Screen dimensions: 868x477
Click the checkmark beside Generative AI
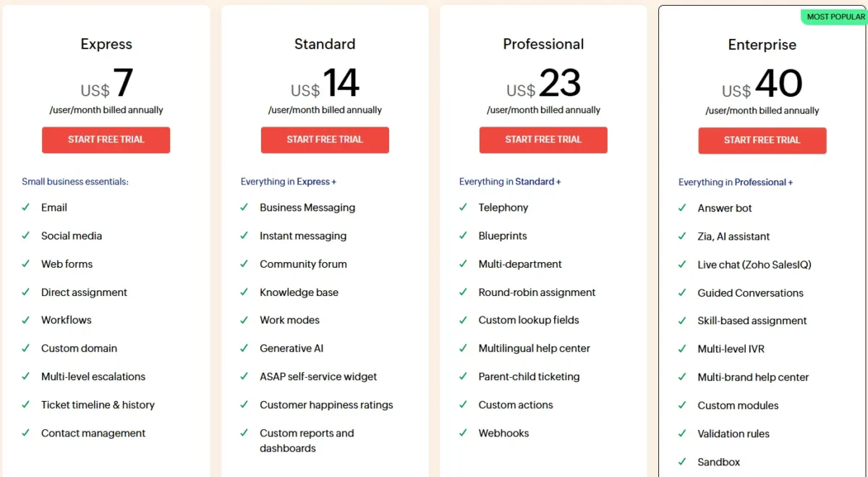pos(244,348)
